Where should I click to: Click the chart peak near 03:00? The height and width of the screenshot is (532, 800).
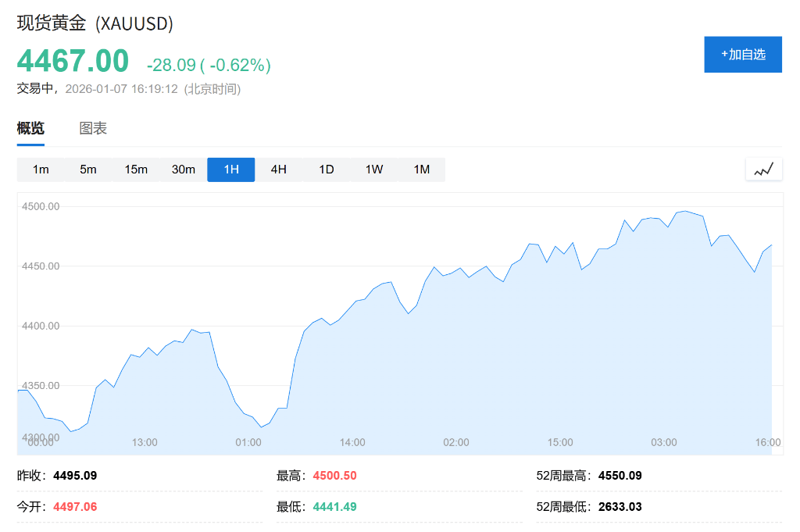click(685, 211)
